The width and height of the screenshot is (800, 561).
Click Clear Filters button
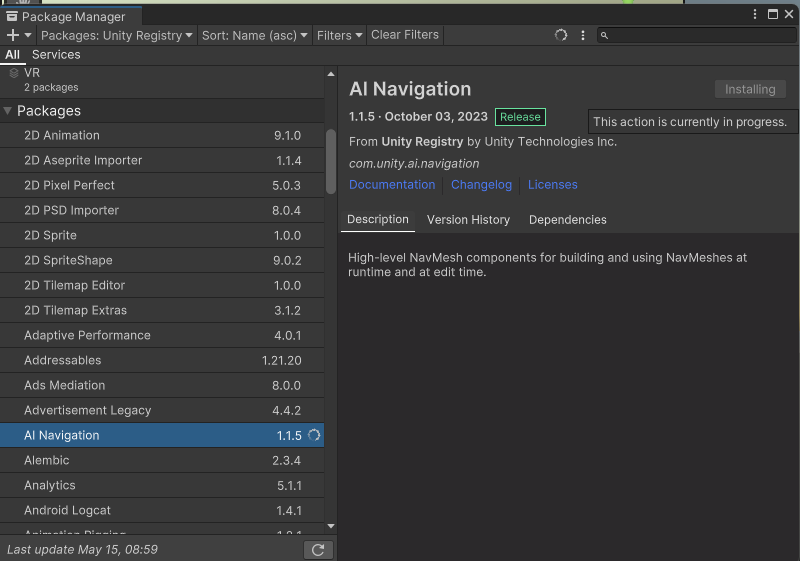click(x=405, y=35)
